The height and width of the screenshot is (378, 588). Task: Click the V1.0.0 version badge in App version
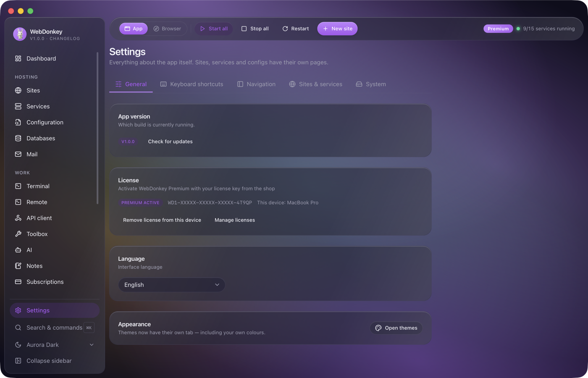click(x=128, y=142)
